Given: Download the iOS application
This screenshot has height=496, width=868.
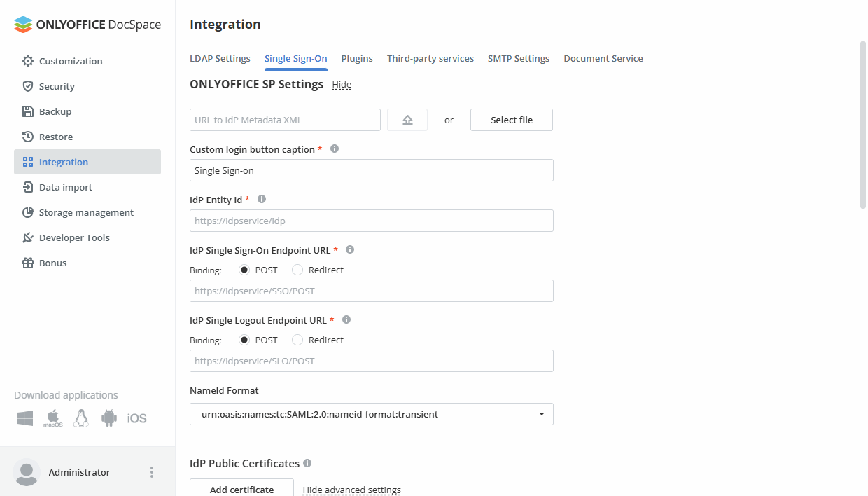Looking at the screenshot, I should pos(137,418).
